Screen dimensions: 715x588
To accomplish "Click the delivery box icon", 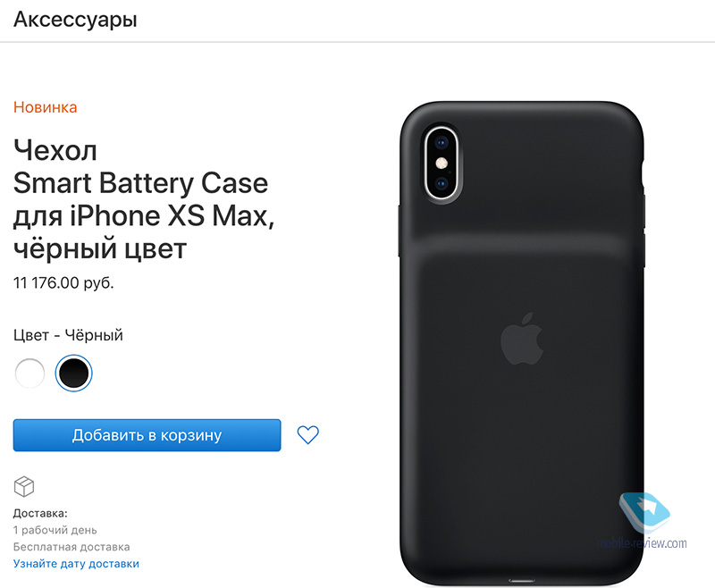I will 24,486.
